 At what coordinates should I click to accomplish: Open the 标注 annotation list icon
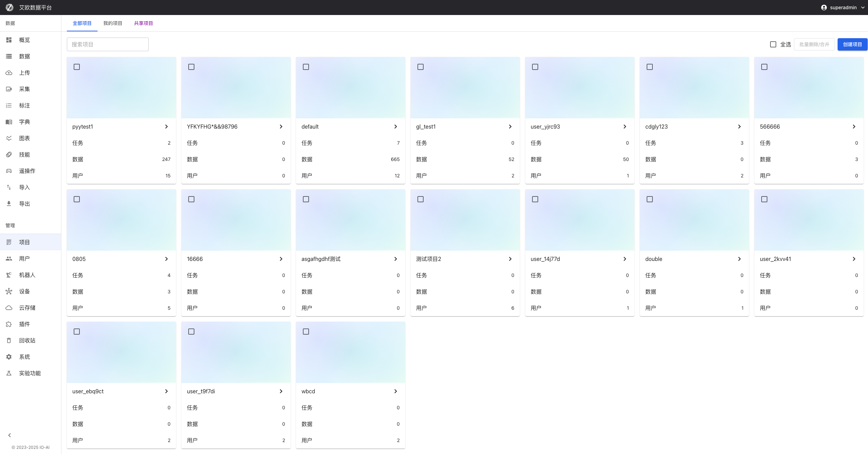[9, 105]
